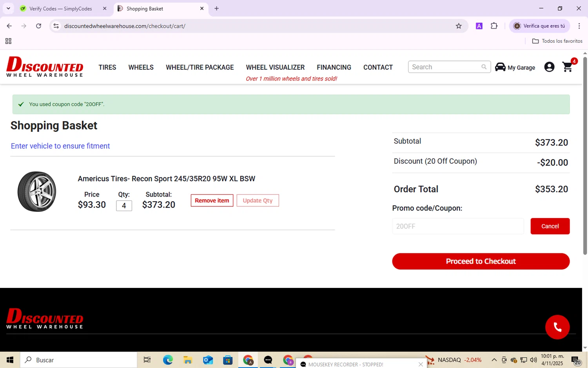
Task: Launch Microsoft Edge from the taskbar
Action: (x=168, y=360)
